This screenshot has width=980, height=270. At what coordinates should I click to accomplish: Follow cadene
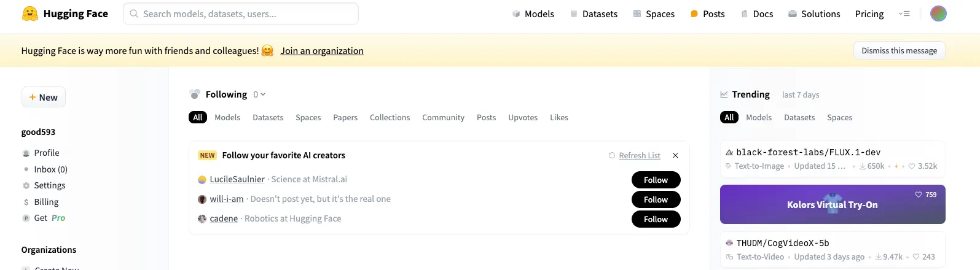click(x=656, y=219)
